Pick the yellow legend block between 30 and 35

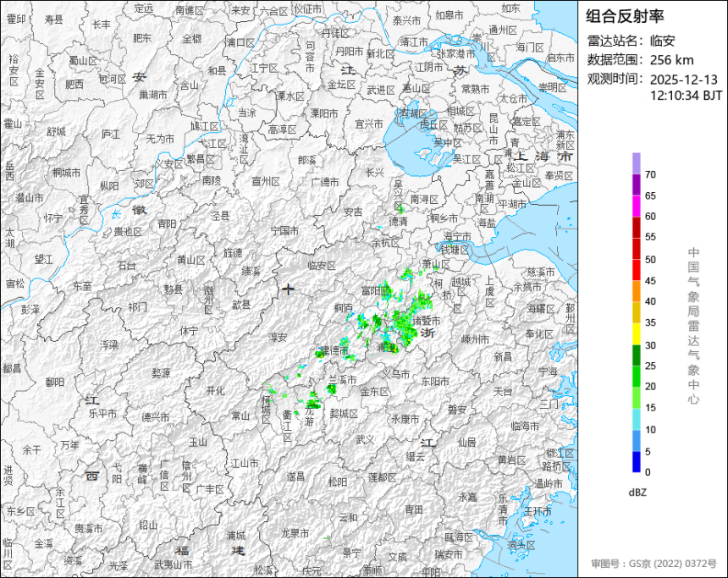tap(636, 333)
